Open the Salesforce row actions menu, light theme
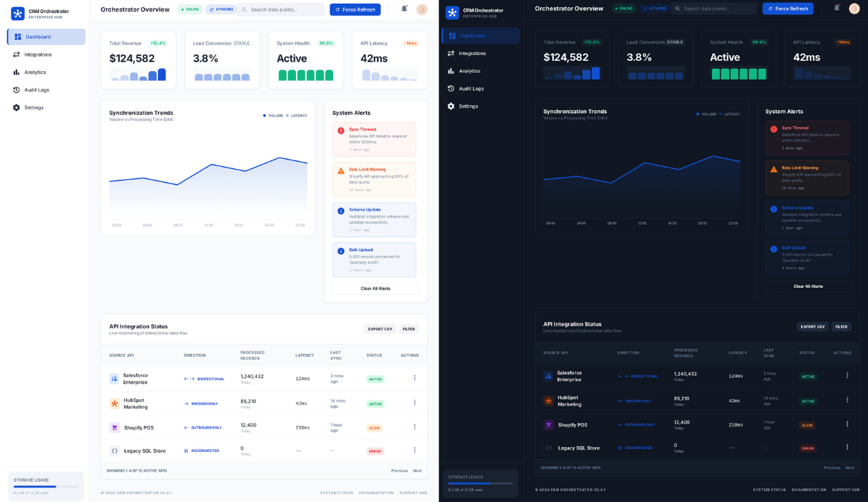 [414, 378]
